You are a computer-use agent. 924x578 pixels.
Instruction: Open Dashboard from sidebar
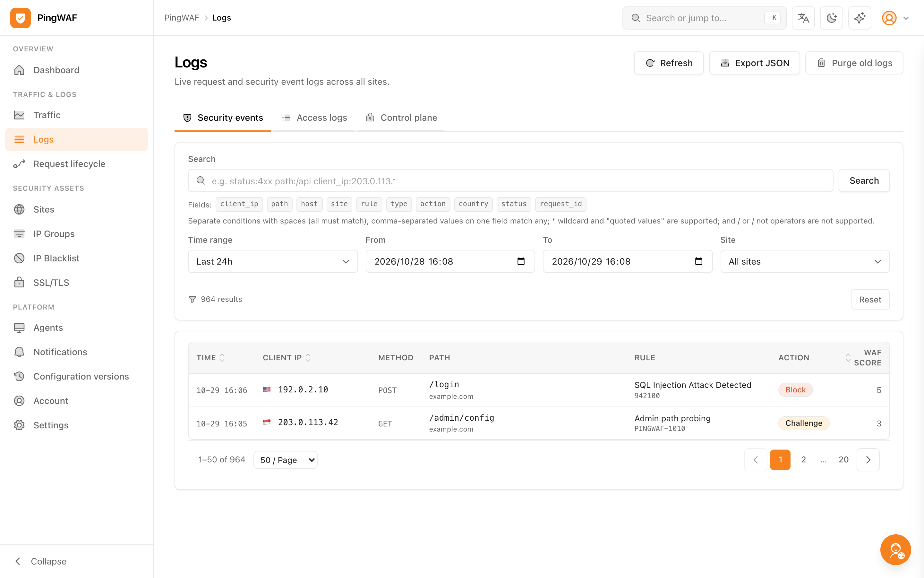(x=76, y=70)
